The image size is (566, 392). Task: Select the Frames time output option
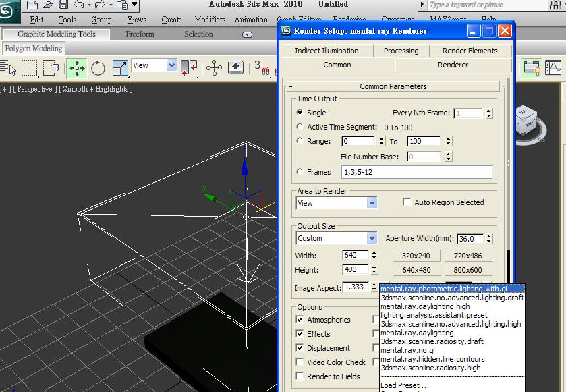pyautogui.click(x=300, y=172)
